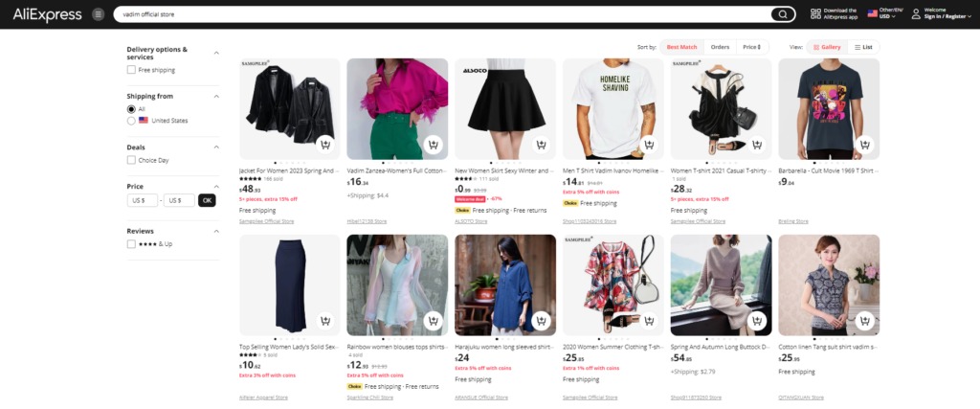The height and width of the screenshot is (409, 980).
Task: Tick the 4 stars & up checkbox
Action: coord(131,244)
